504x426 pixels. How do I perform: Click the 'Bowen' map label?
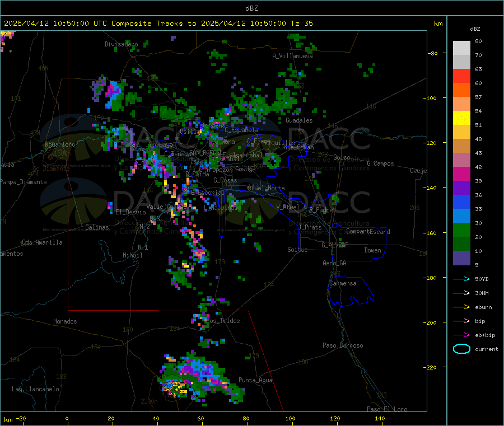click(x=372, y=250)
